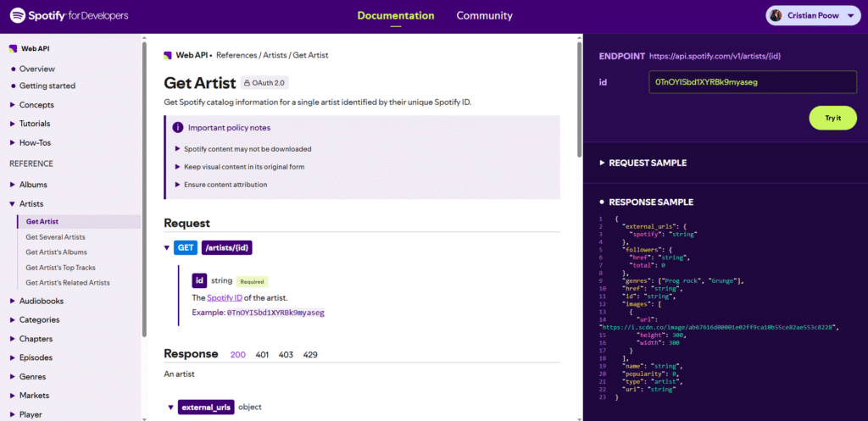Expand the REQUEST SAMPLE section

click(643, 163)
